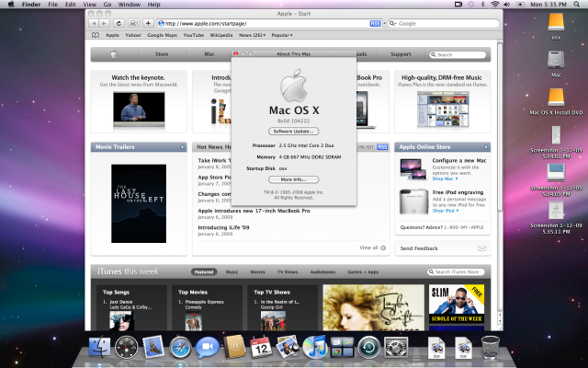Select the Mac hard disk desktop icon
588x368 pixels.
(556, 63)
